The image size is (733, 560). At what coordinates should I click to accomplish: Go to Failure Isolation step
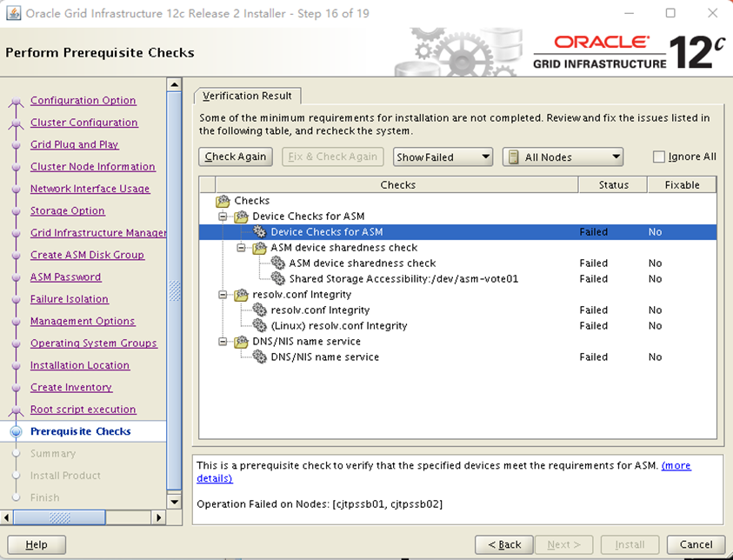[70, 299]
